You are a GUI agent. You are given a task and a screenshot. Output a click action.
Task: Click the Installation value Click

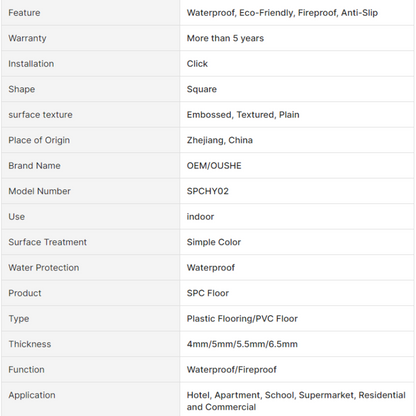[x=197, y=64]
